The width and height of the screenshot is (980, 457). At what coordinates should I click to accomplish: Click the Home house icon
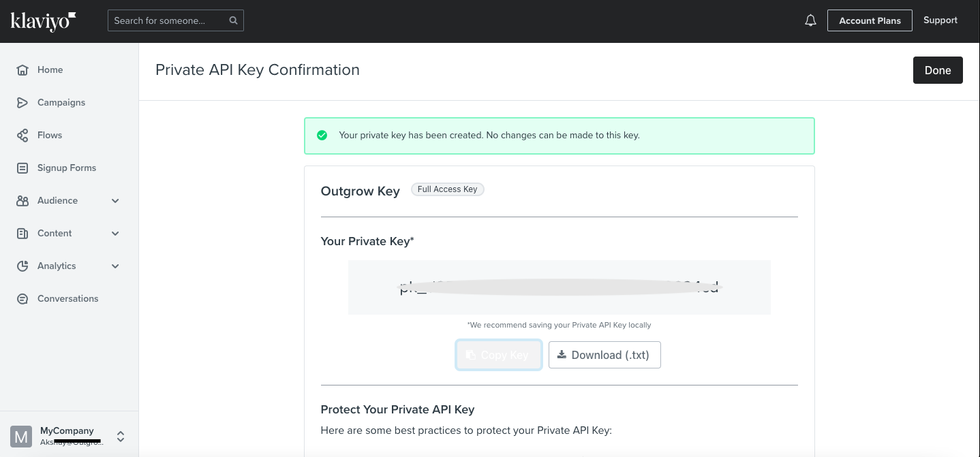[22, 70]
